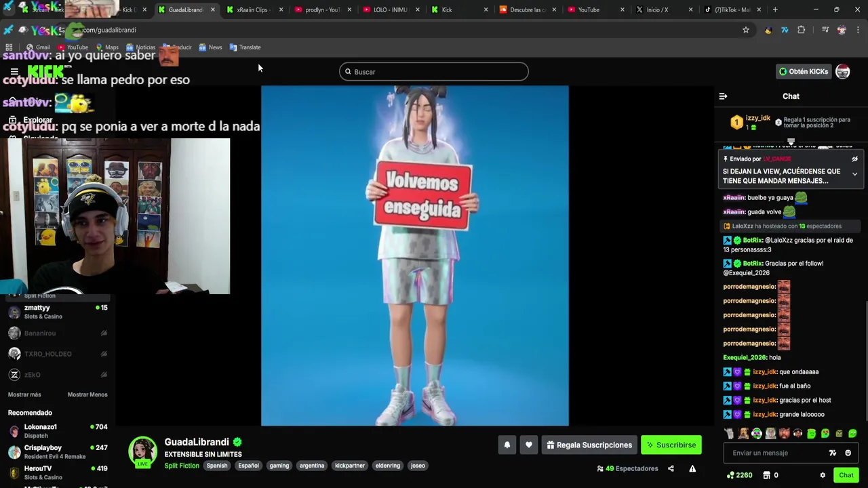
Task: Open the channel points 2260 balance
Action: click(x=739, y=475)
